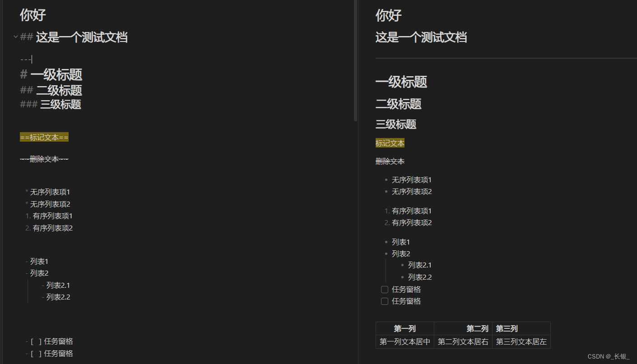Screen dimensions: 637x364
Task: Click the '### 三级标题' source line
Action: (x=51, y=105)
